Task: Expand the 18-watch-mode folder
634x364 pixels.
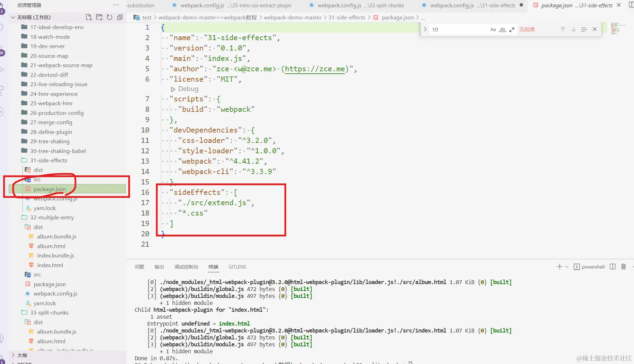Action: 50,37
